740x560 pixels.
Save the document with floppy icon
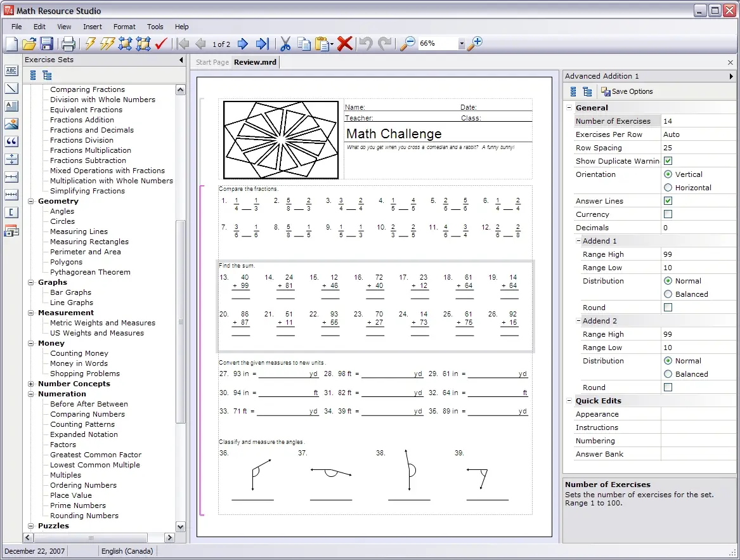coord(46,43)
